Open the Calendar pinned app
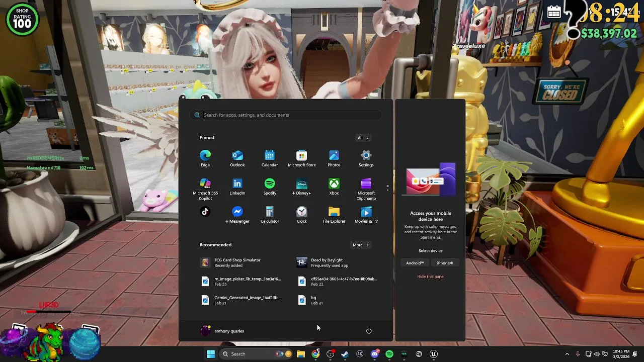 [x=270, y=158]
